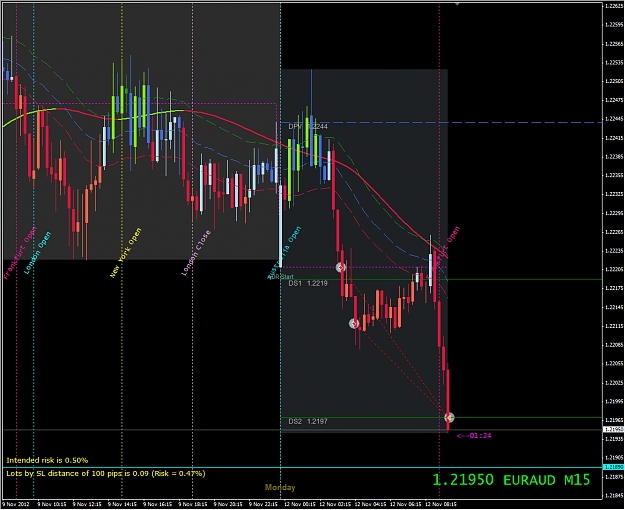Click the 12 Nov 00:15 time axis label

(299, 504)
